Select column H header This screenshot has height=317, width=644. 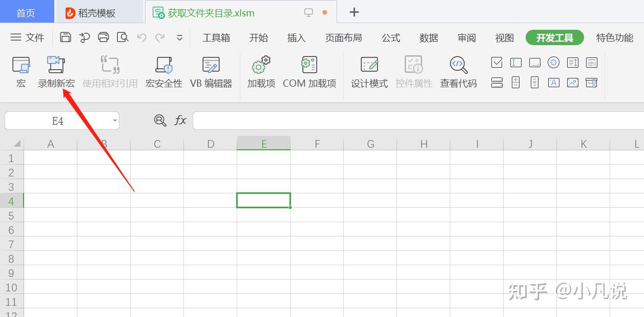pyautogui.click(x=424, y=144)
